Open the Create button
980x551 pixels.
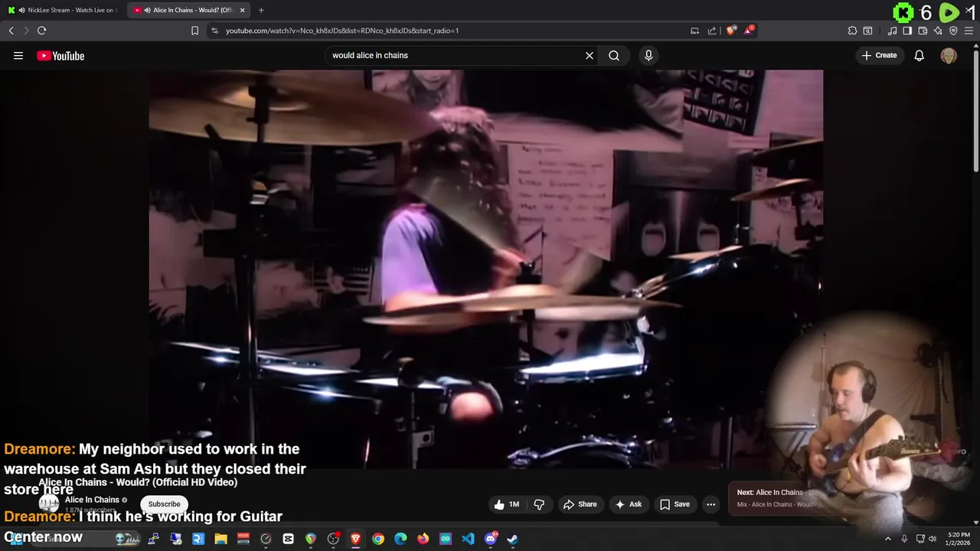click(879, 55)
